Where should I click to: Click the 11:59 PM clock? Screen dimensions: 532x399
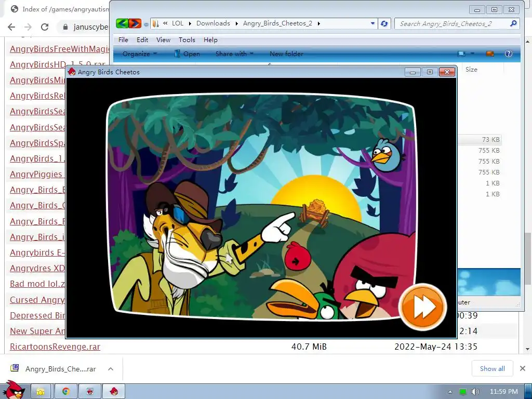[x=504, y=392]
